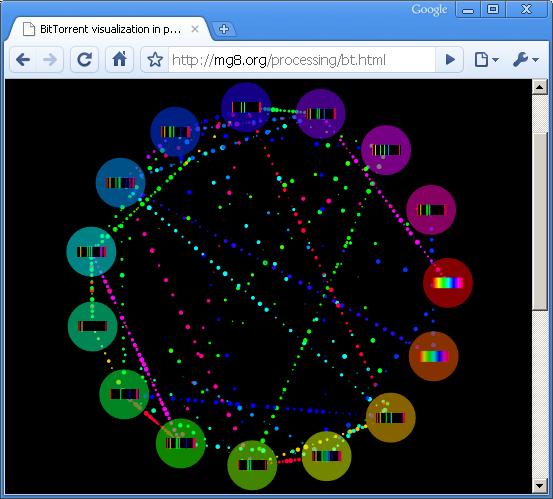This screenshot has width=553, height=499.
Task: Close the BitTorrent visualization tab
Action: (195, 29)
